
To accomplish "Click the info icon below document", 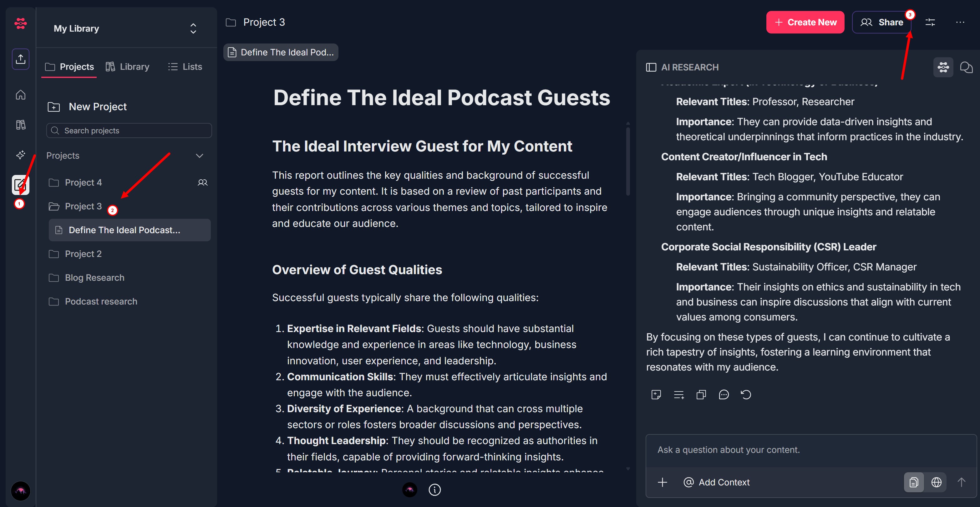I will point(434,490).
